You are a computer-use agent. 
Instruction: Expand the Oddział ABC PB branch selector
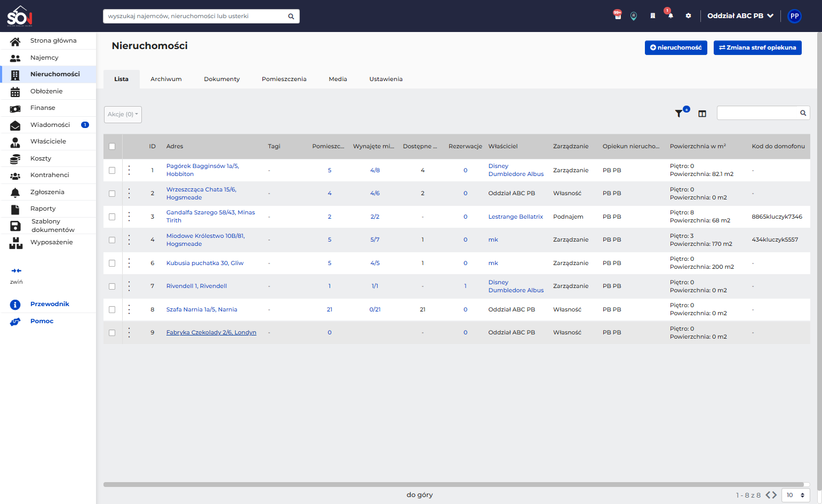[x=740, y=16]
